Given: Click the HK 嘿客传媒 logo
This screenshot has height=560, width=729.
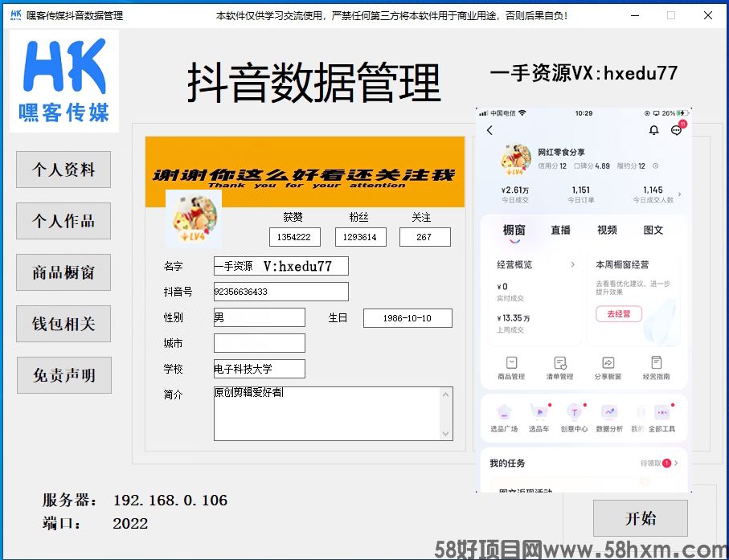Looking at the screenshot, I should click(64, 81).
